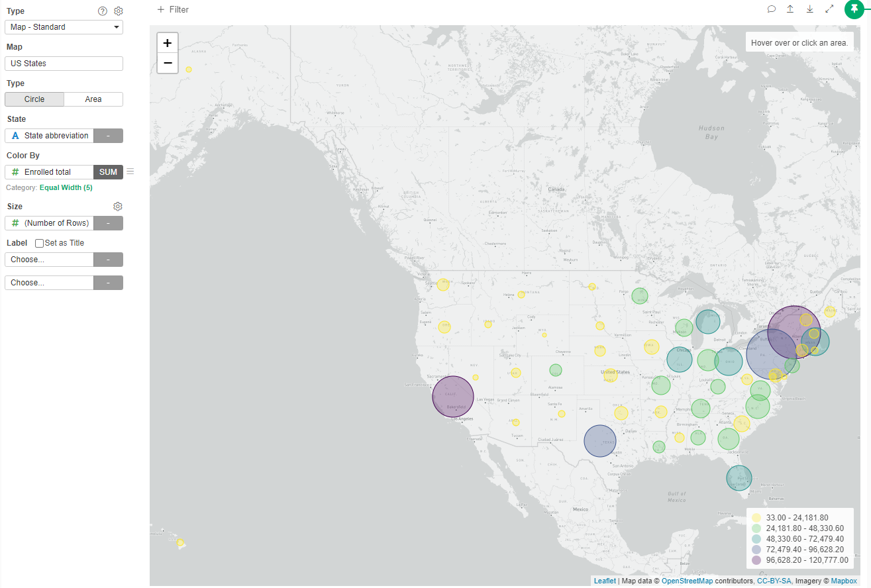
Task: Expand chart to fullscreen icon
Action: [x=829, y=9]
